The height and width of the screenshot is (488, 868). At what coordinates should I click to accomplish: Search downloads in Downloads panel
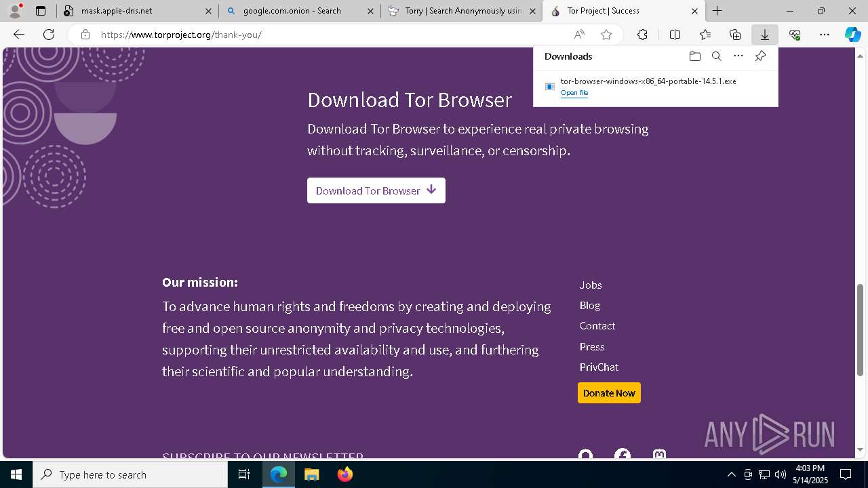(x=717, y=56)
